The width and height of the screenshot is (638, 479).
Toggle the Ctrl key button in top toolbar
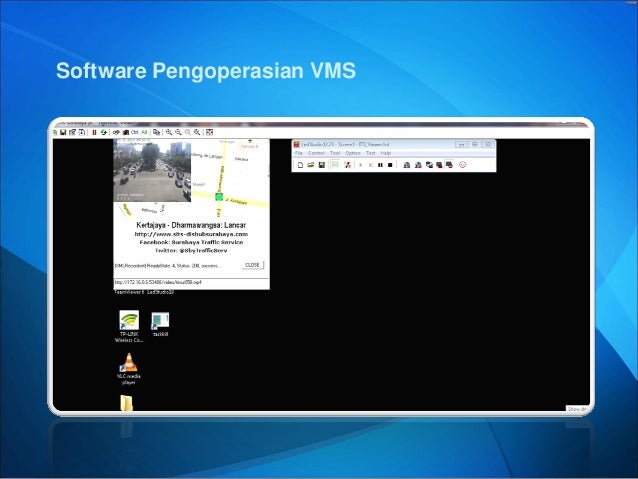pyautogui.click(x=135, y=132)
